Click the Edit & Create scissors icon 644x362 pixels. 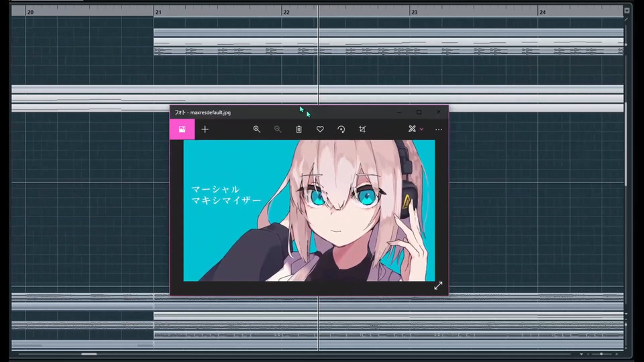(x=412, y=129)
